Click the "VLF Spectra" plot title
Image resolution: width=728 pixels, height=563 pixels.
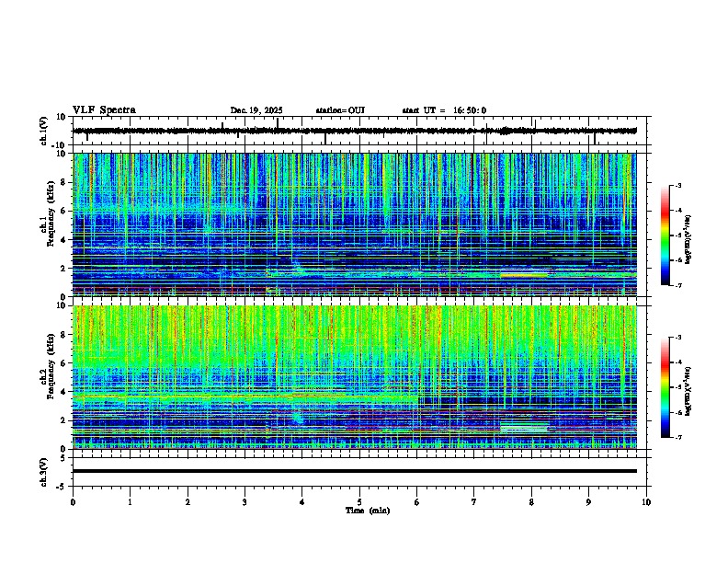104,110
